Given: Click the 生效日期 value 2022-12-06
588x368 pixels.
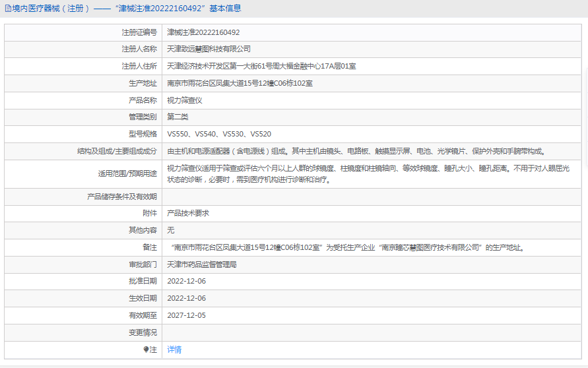Looking at the screenshot, I should point(186,298).
